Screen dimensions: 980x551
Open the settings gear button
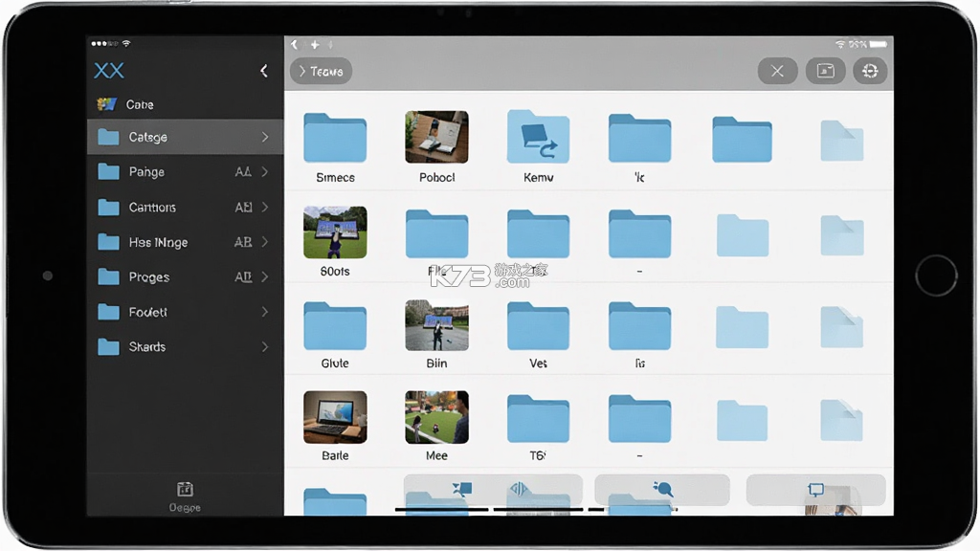pyautogui.click(x=870, y=71)
